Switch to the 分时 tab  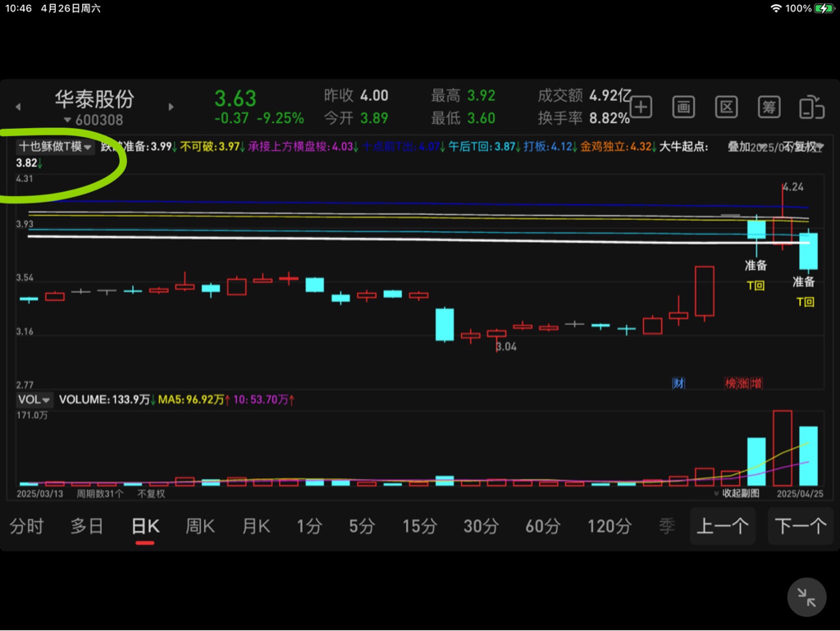point(27,527)
